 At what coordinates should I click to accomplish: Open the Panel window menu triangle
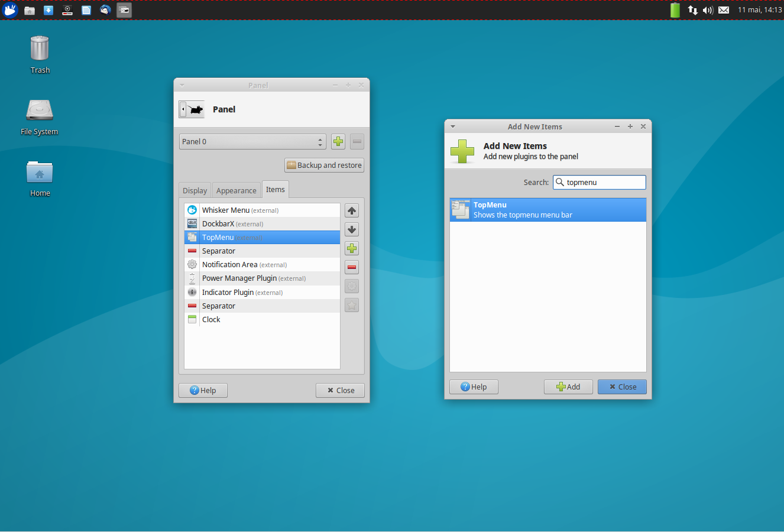click(x=182, y=85)
